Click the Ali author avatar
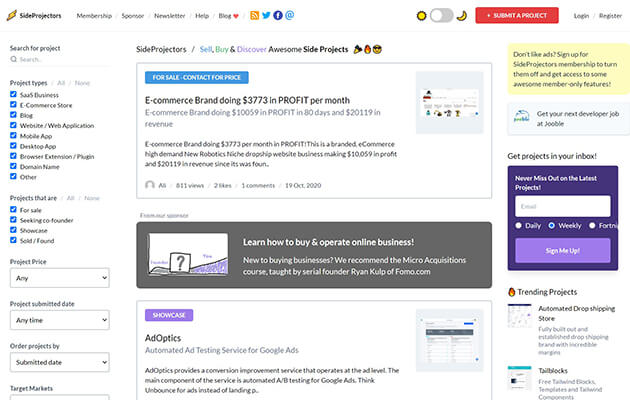630x400 pixels. click(150, 185)
